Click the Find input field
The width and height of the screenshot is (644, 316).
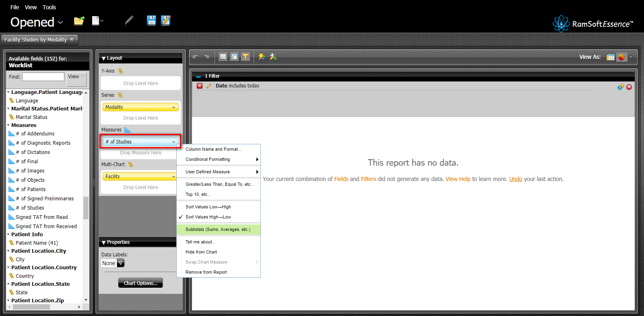point(43,77)
